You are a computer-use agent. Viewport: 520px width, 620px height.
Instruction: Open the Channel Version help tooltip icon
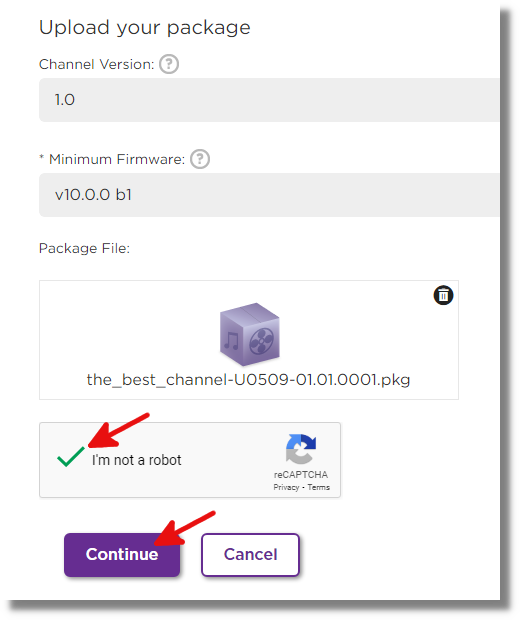[x=169, y=64]
